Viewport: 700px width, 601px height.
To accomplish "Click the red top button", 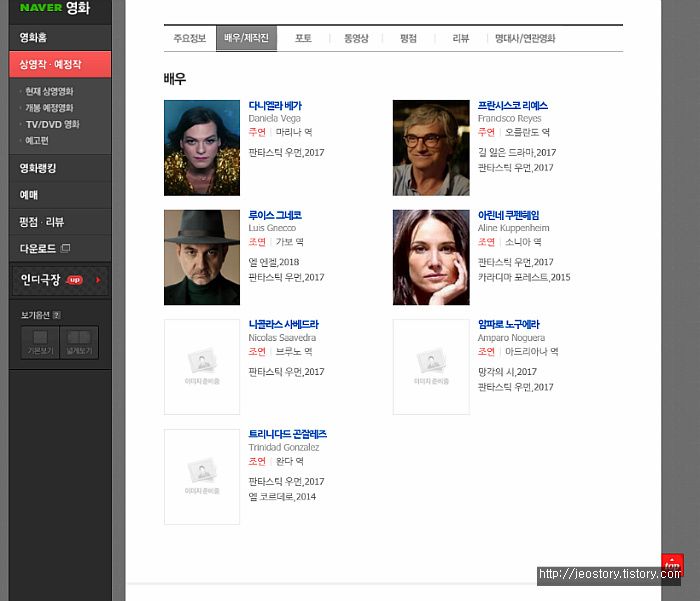I will click(x=672, y=563).
